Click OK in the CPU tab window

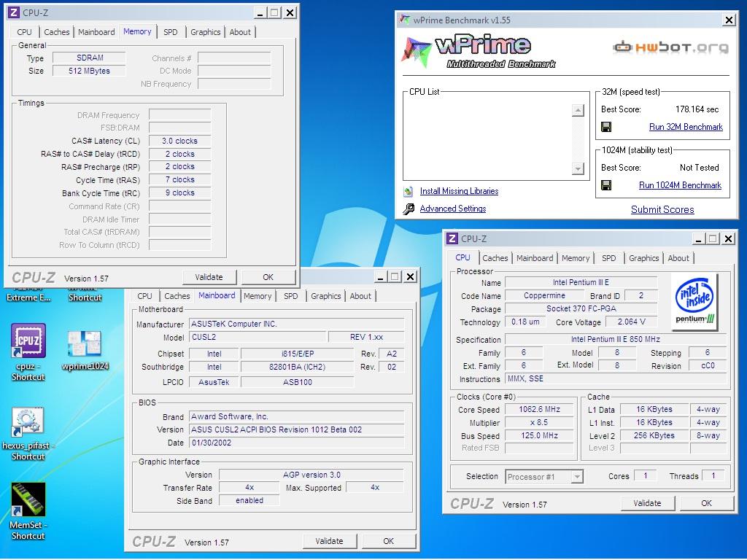pos(706,503)
